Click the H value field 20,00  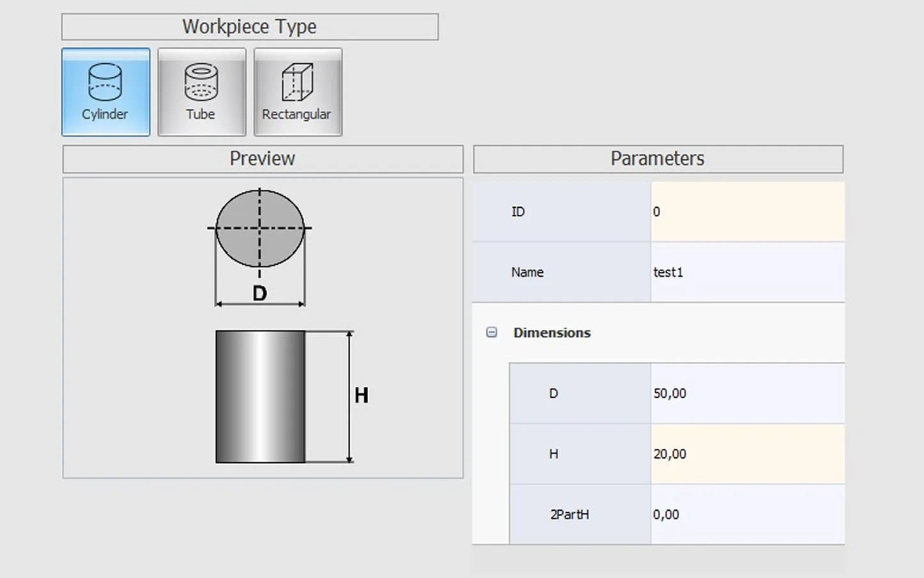point(746,454)
